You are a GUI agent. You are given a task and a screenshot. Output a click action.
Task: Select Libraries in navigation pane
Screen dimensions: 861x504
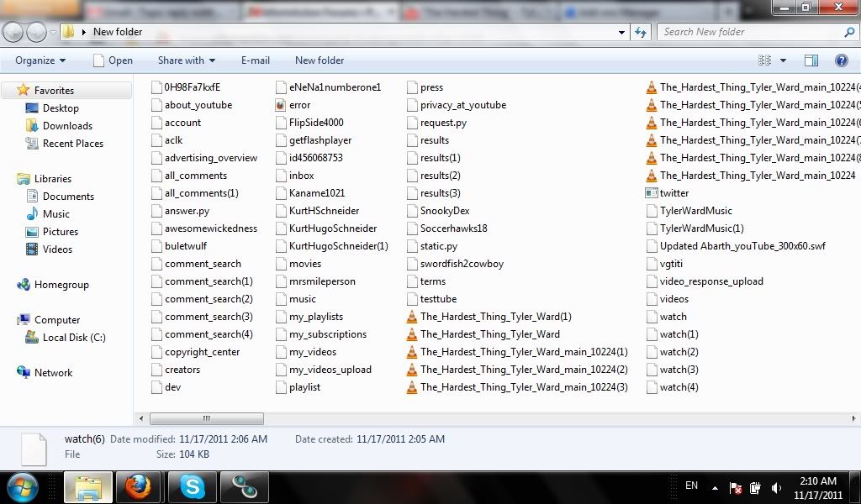tap(53, 179)
